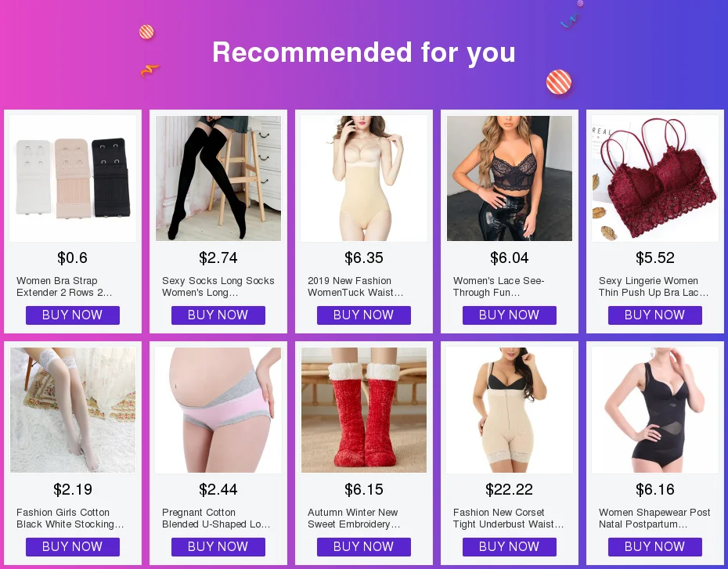Click BUY NOW for the $6.04 lace top
Viewport: 728px width, 569px height.
click(510, 315)
